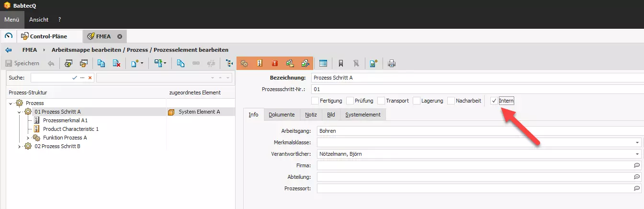Open the Dokumente tab
This screenshot has height=209, width=644.
click(282, 115)
